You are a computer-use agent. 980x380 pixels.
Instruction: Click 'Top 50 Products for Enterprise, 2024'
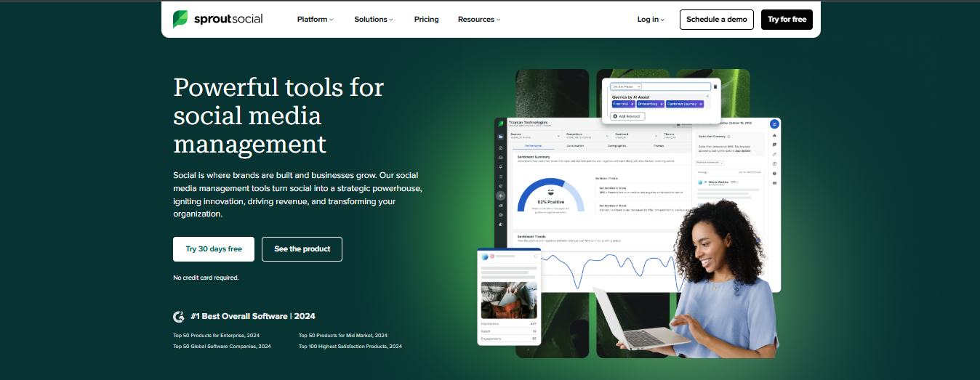click(216, 336)
